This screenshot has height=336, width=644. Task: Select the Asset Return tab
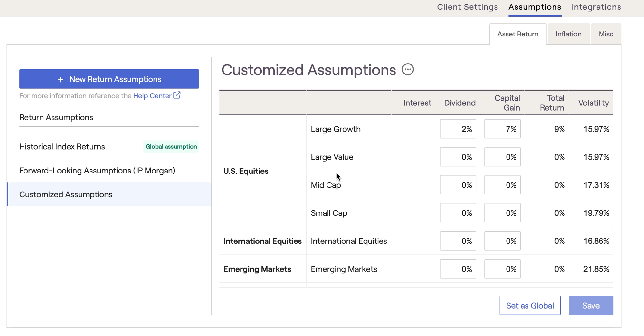coord(518,34)
